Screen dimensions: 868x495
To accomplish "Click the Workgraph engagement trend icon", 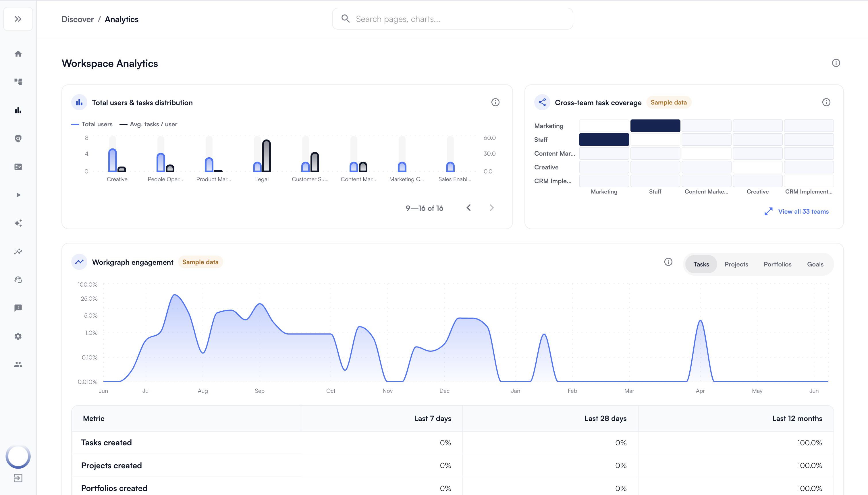I will pyautogui.click(x=79, y=262).
